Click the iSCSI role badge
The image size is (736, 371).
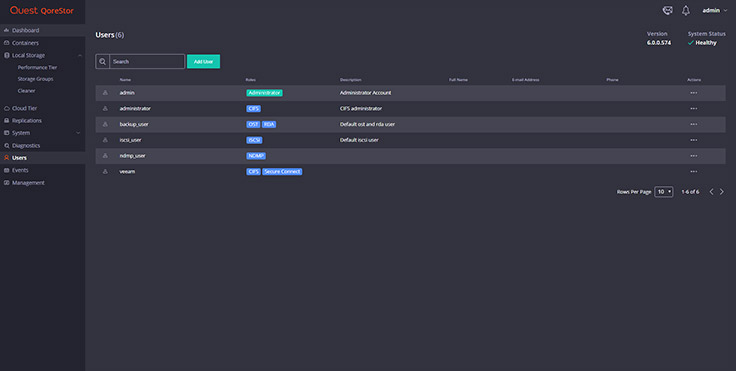[x=254, y=140]
